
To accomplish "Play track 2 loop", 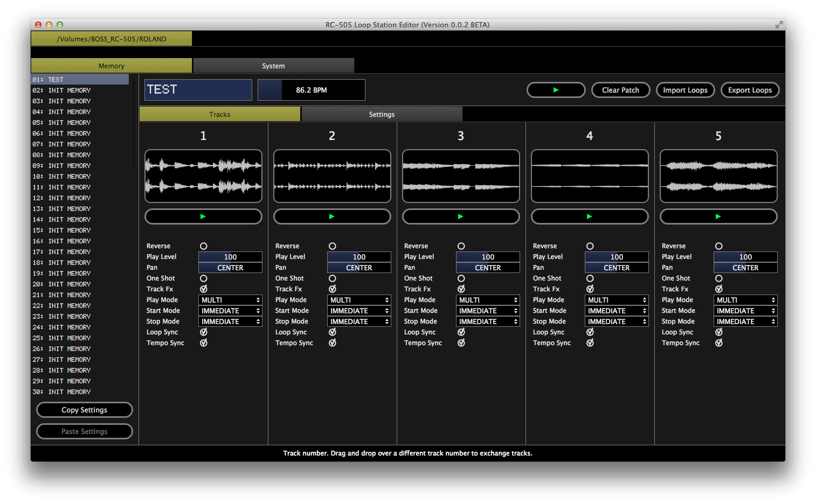I will coord(332,216).
